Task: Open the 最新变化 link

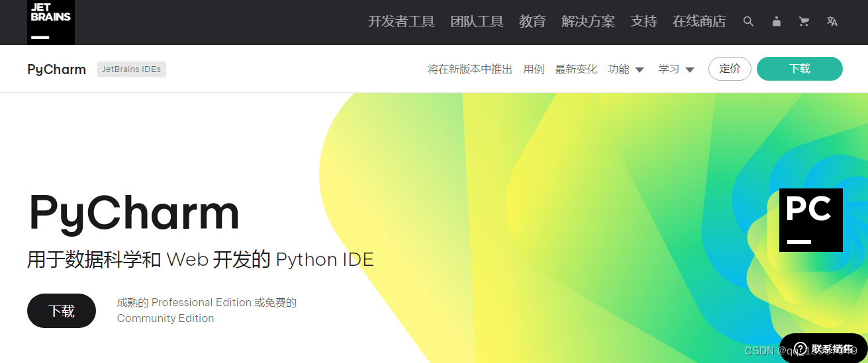Action: 576,69
